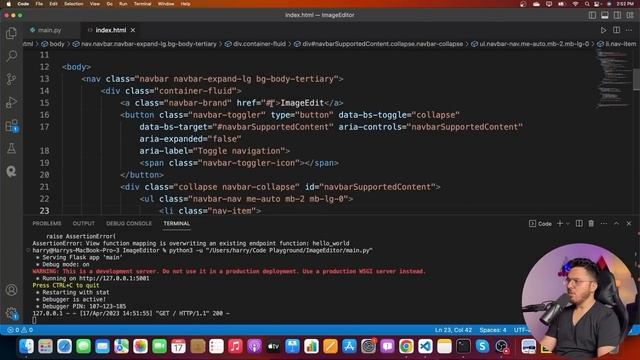
Task: Open the Explorer view in activity bar
Action: pos(11,33)
